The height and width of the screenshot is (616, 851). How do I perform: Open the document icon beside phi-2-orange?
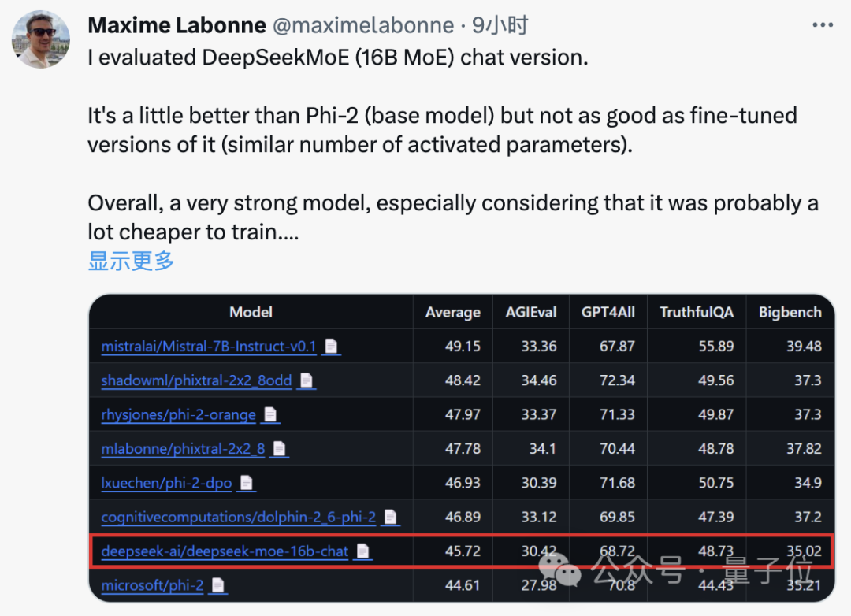click(x=270, y=414)
